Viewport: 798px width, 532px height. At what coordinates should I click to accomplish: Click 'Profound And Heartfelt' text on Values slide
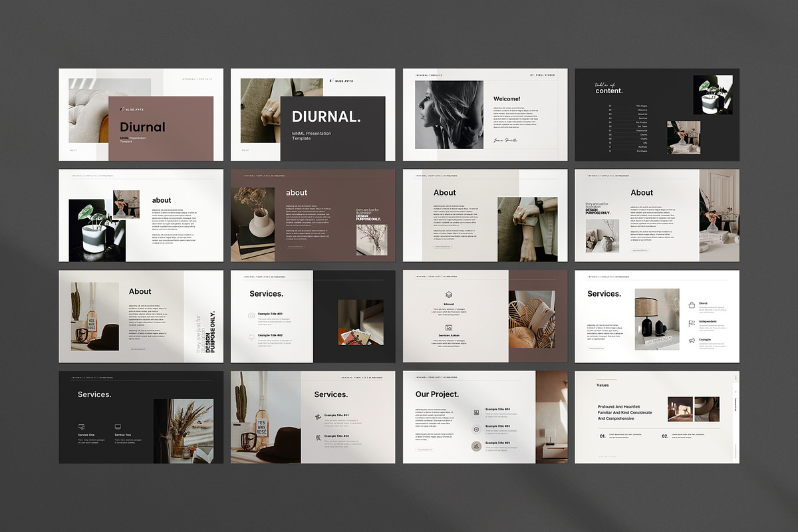620,406
